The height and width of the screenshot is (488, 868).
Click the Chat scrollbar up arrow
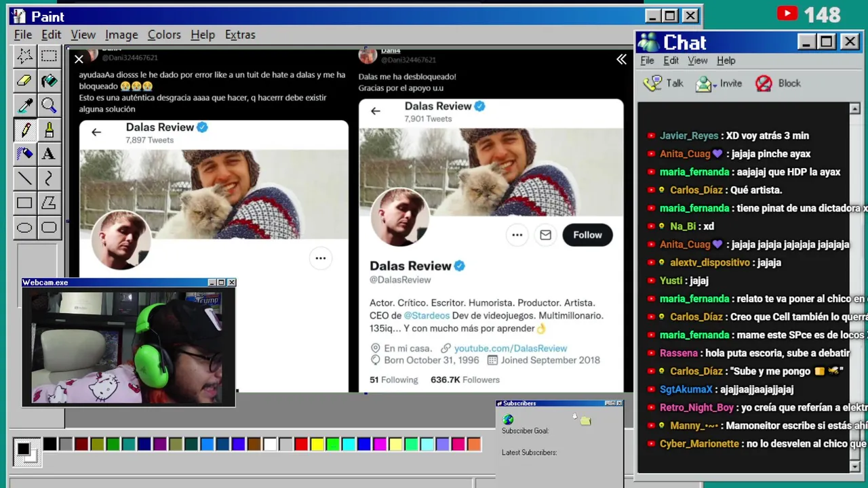tap(854, 109)
